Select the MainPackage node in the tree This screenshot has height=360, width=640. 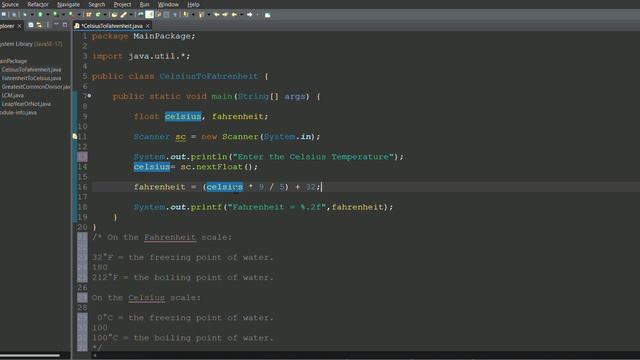click(13, 61)
